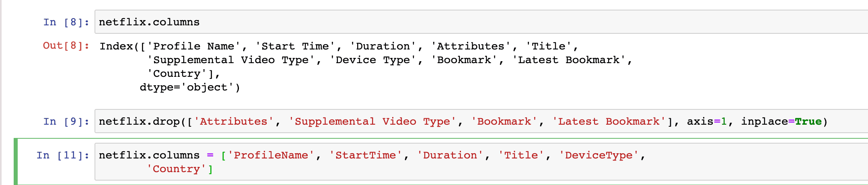
Task: Click the Index output text area
Action: tap(362, 66)
